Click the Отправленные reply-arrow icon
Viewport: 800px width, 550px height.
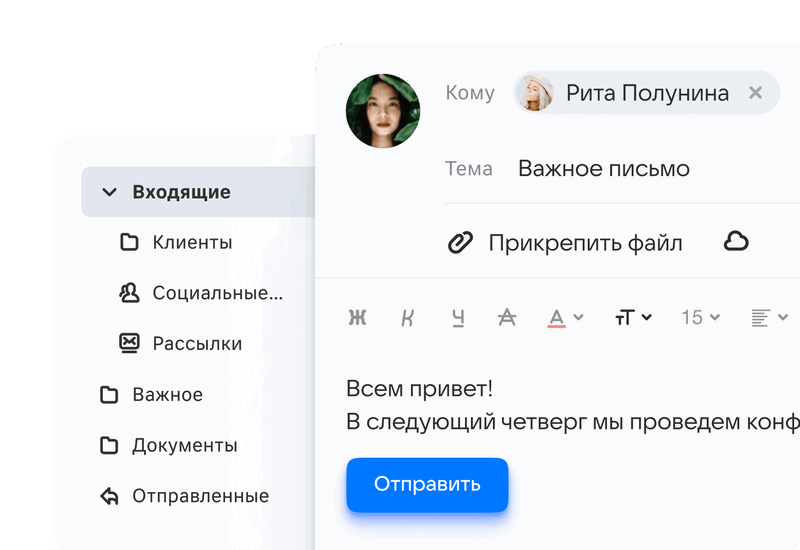109,496
